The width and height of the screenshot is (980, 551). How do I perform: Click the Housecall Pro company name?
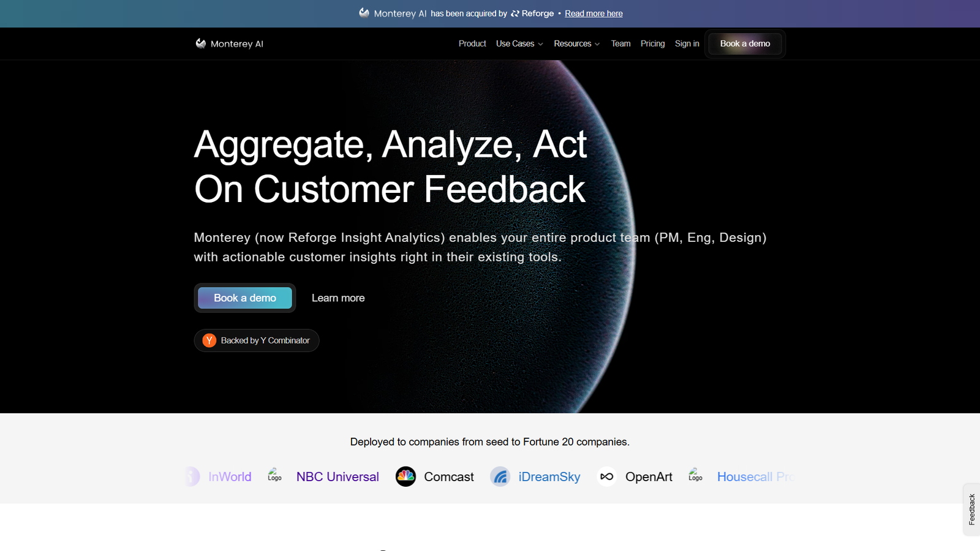pos(756,476)
